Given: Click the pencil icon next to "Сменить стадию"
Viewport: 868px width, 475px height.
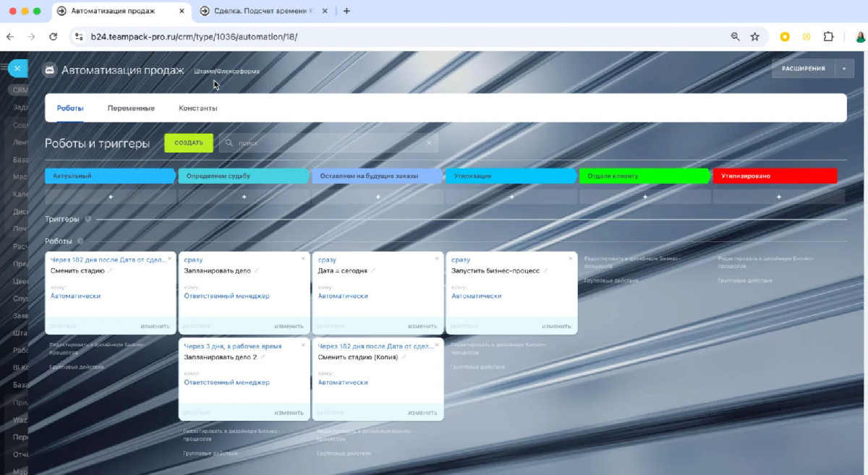Looking at the screenshot, I should pos(111,271).
